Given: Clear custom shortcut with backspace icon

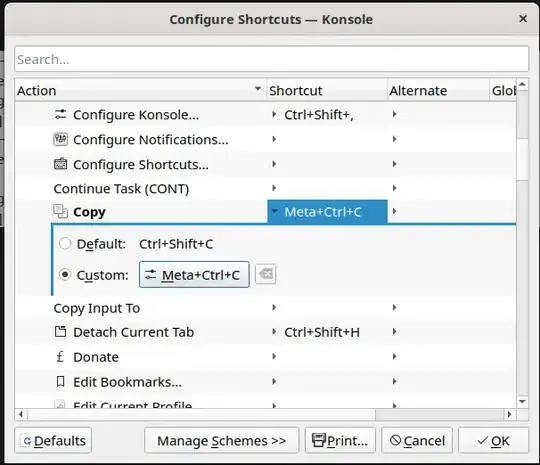Looking at the screenshot, I should coord(266,274).
